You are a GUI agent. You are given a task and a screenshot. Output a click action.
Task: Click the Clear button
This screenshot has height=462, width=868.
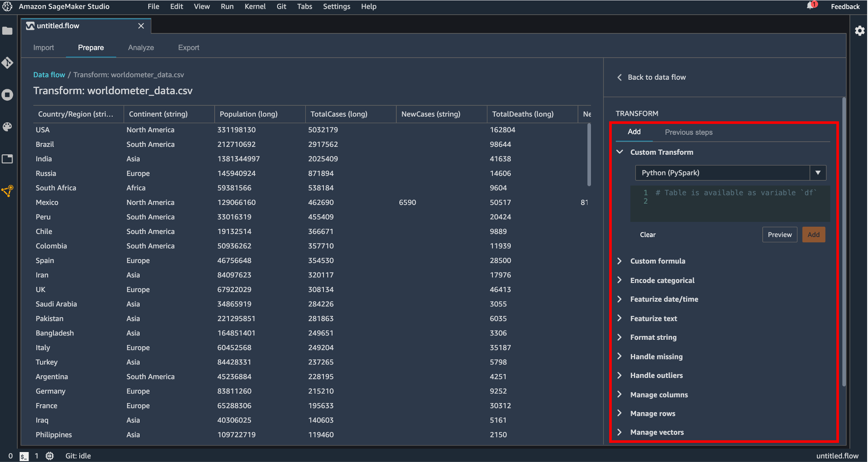[x=648, y=234]
